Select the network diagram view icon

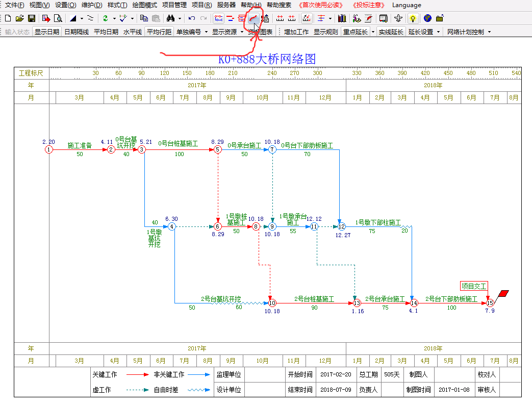pyautogui.click(x=219, y=18)
